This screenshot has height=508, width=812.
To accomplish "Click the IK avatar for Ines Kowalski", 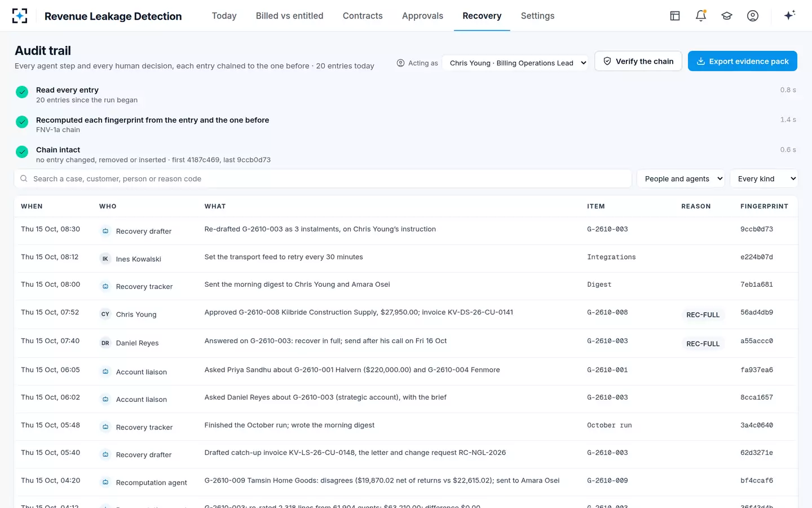I will point(105,259).
